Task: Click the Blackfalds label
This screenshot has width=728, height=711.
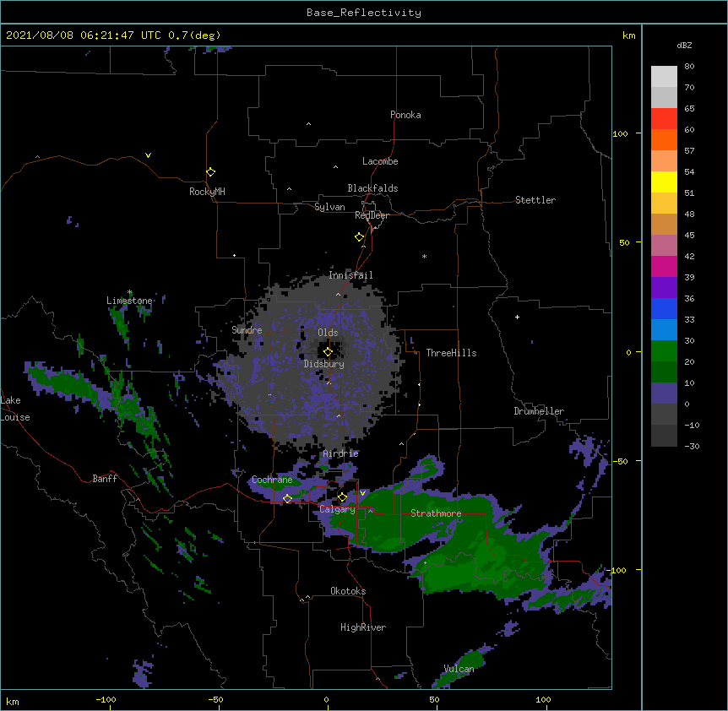Action: [372, 188]
